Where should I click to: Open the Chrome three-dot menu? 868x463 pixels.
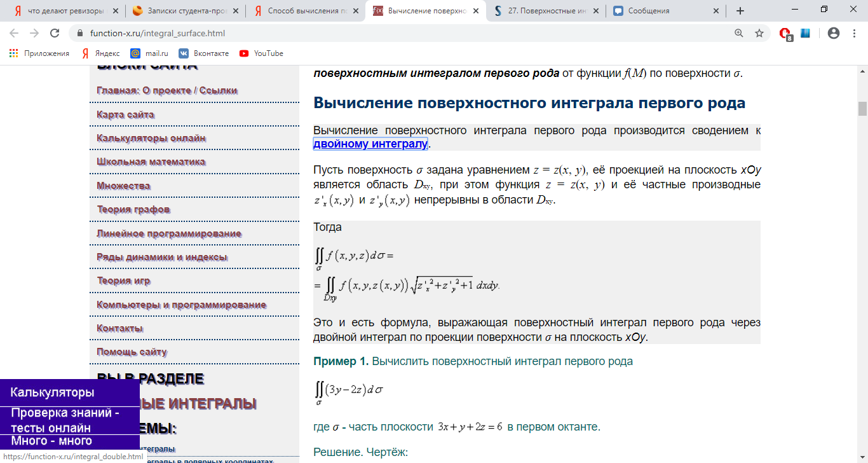[x=853, y=33]
